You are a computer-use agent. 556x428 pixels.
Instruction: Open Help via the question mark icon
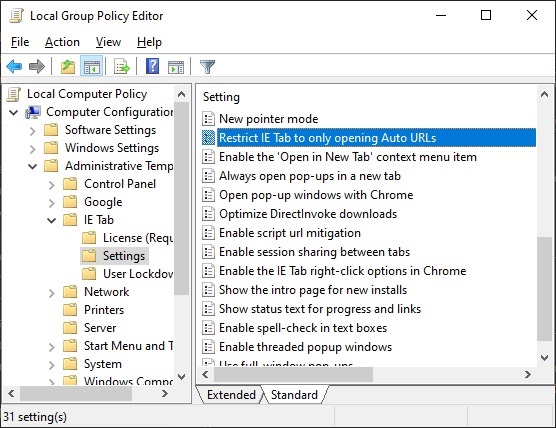point(152,66)
